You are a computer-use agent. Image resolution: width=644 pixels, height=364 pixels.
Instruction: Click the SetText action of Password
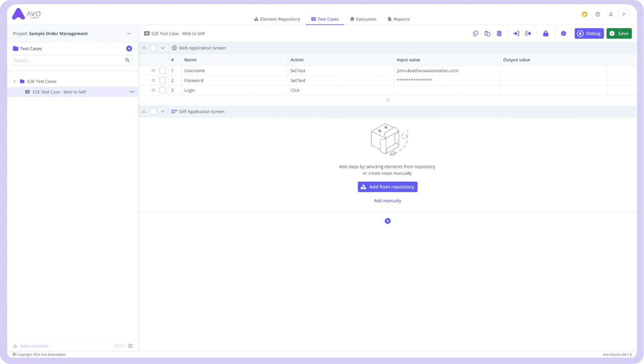tap(298, 80)
